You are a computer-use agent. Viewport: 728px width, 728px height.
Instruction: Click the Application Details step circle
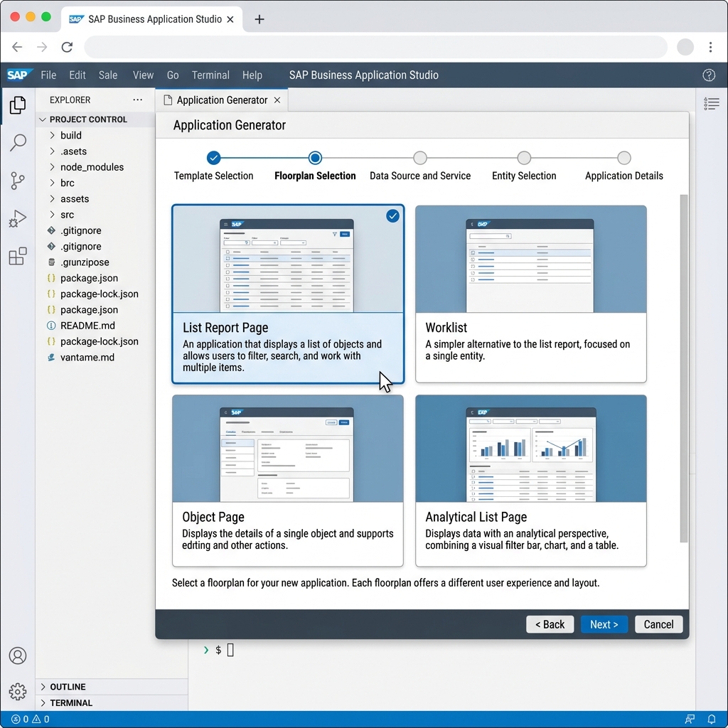624,158
